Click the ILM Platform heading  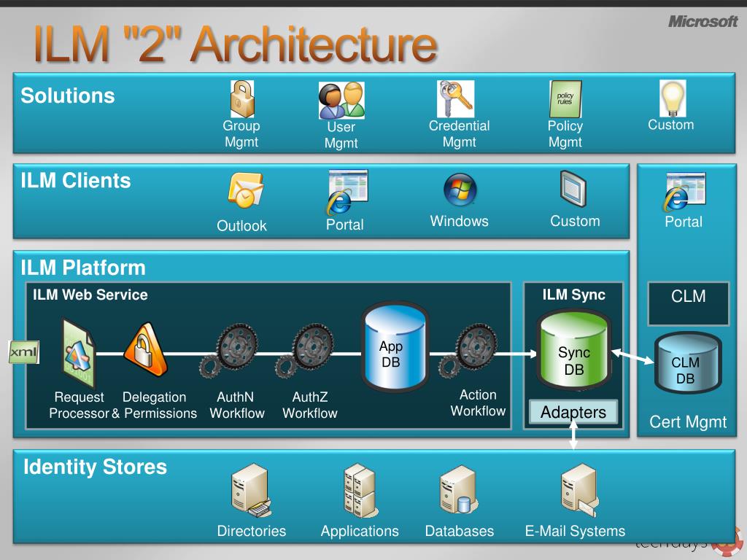click(x=83, y=268)
